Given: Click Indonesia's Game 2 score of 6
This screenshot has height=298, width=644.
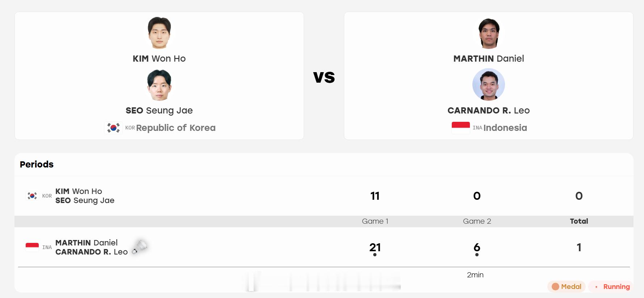Looking at the screenshot, I should (x=477, y=247).
